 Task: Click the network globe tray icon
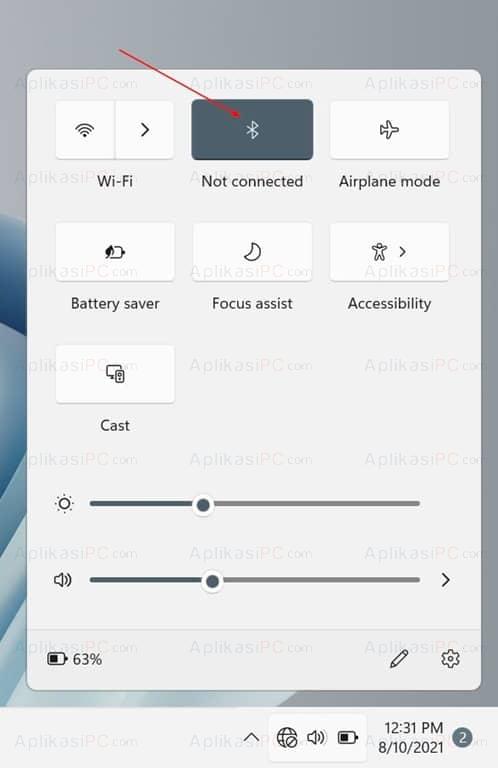pyautogui.click(x=287, y=737)
